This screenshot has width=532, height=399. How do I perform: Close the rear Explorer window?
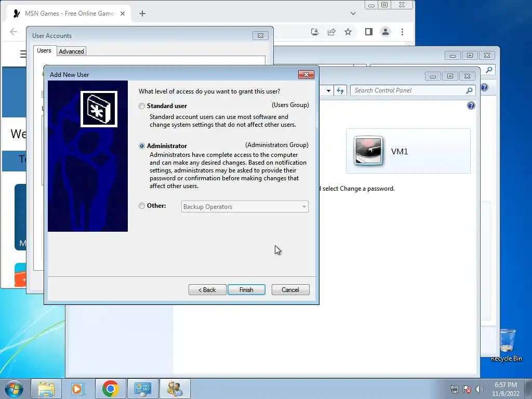click(x=487, y=55)
